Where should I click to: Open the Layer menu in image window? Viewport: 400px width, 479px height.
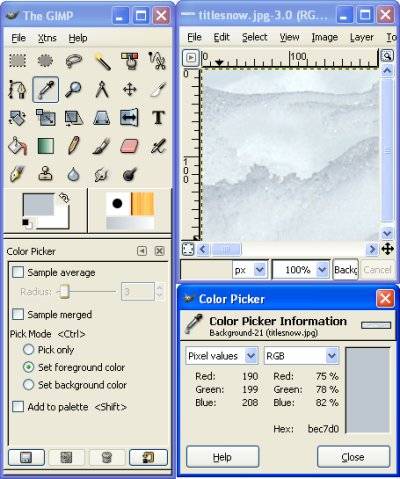pos(362,37)
